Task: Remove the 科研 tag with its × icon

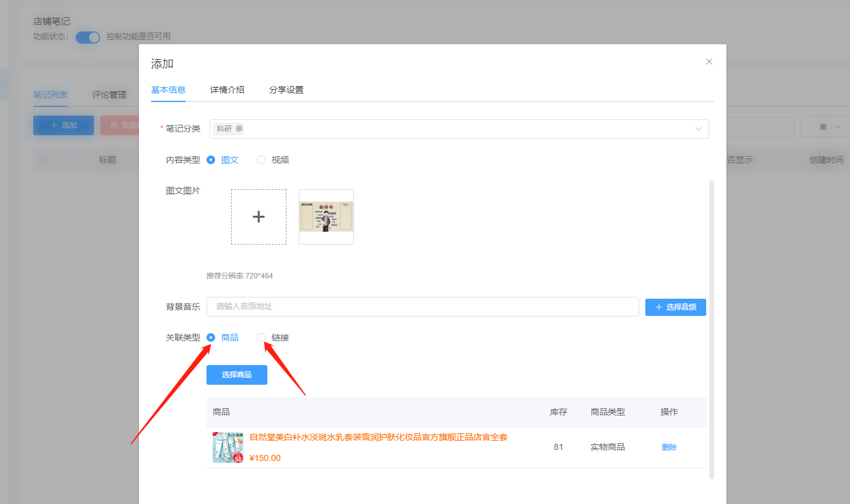Action: click(238, 128)
